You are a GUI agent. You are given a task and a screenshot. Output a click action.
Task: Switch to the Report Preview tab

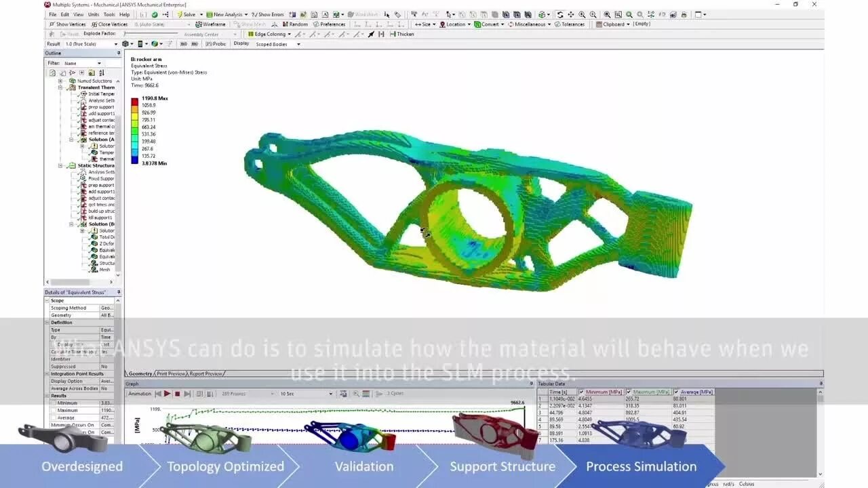205,373
